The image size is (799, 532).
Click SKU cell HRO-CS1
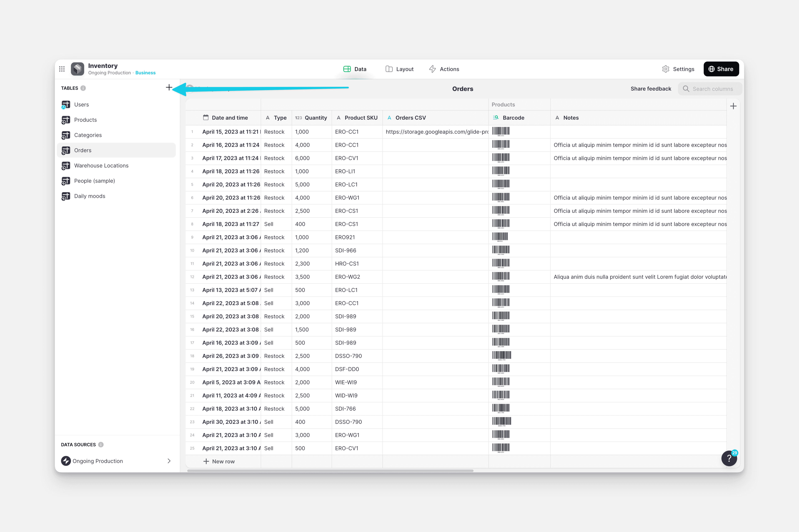click(x=357, y=264)
